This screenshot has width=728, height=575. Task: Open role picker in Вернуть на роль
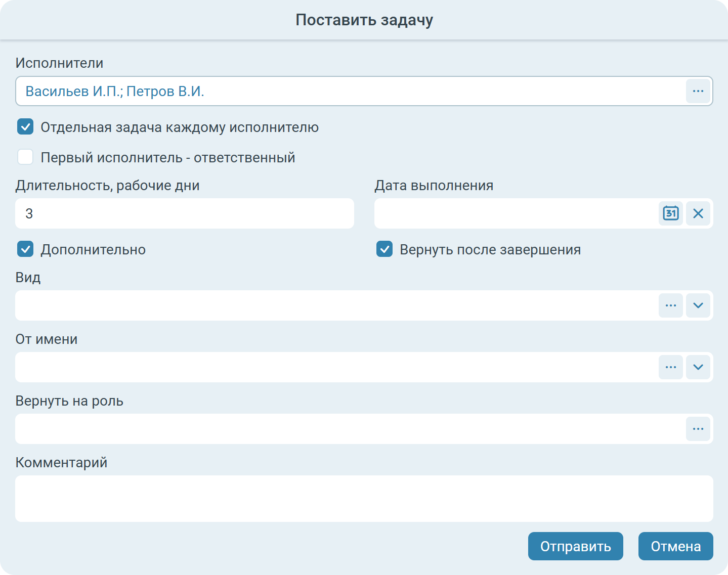(698, 429)
